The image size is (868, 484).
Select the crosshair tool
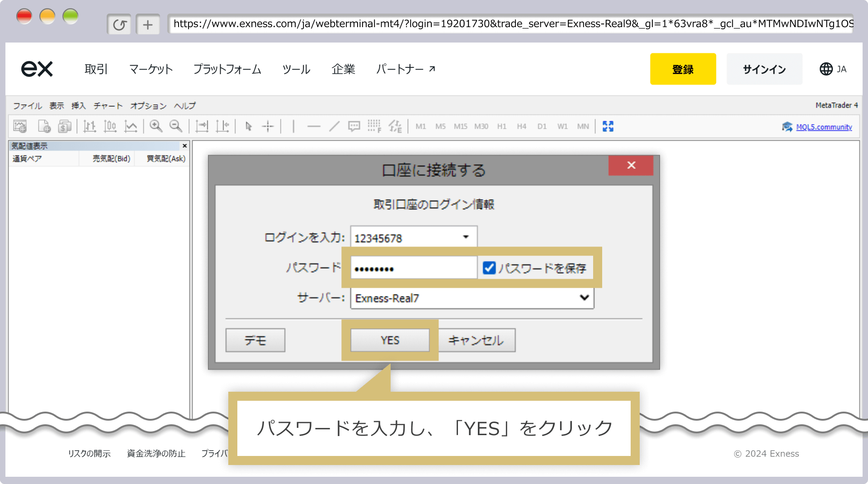(x=268, y=126)
